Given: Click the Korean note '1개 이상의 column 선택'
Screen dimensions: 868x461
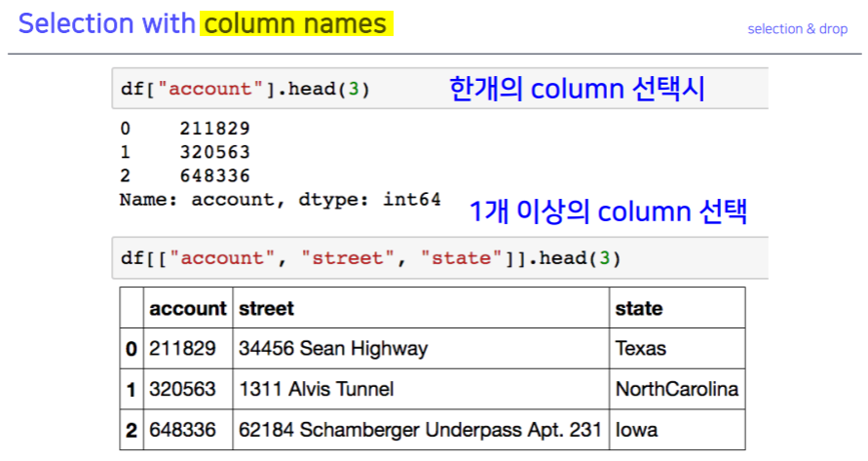Looking at the screenshot, I should click(608, 211).
